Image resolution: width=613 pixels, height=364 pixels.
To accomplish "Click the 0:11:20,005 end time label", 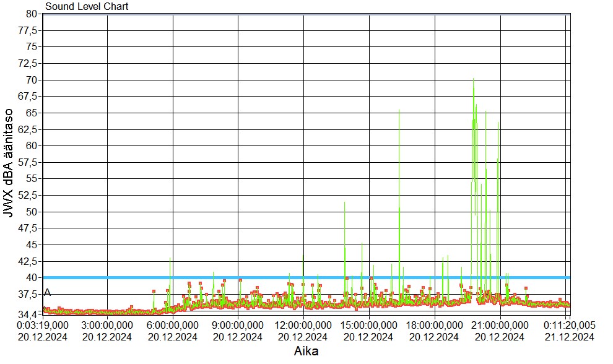I will (x=568, y=324).
